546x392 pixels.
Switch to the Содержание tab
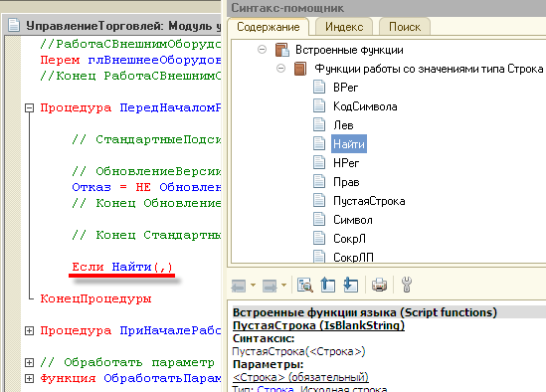pyautogui.click(x=269, y=27)
